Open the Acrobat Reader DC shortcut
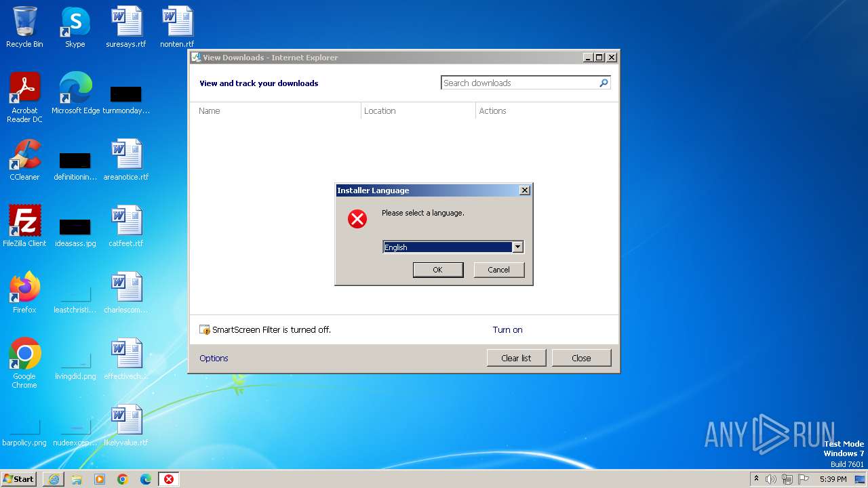This screenshot has height=488, width=868. (24, 98)
